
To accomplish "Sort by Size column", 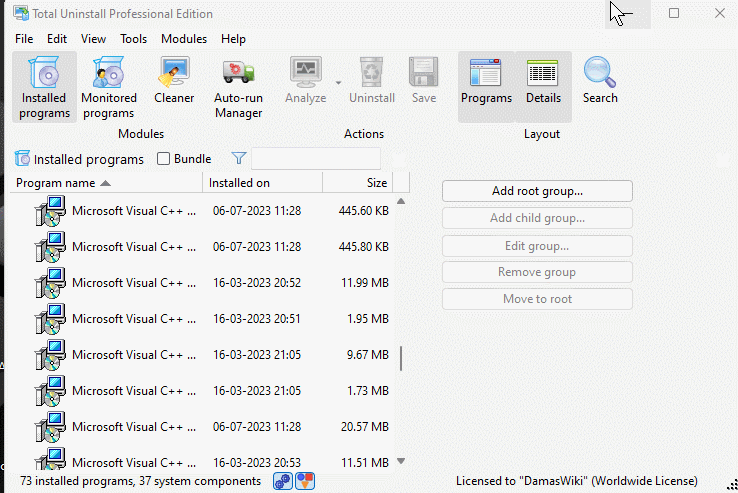I will 358,183.
